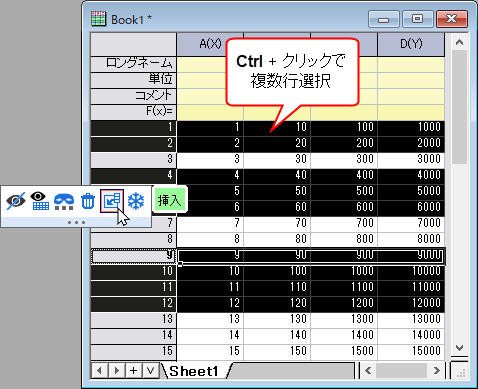
Task: Click cell containing 700
Action: click(344, 224)
